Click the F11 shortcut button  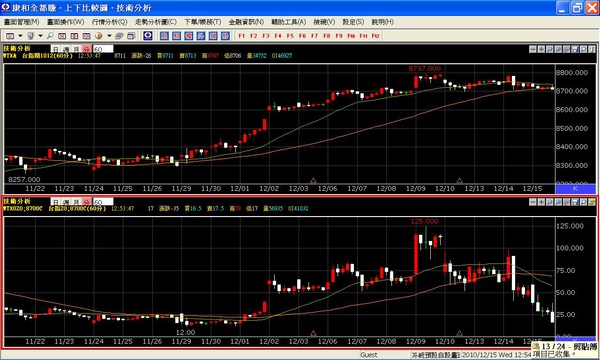pos(364,36)
